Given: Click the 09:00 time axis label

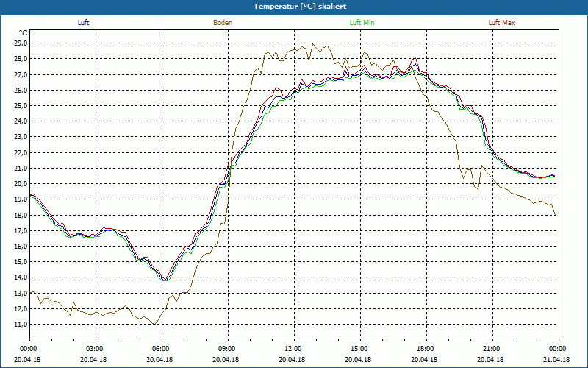Looking at the screenshot, I should coord(228,349).
